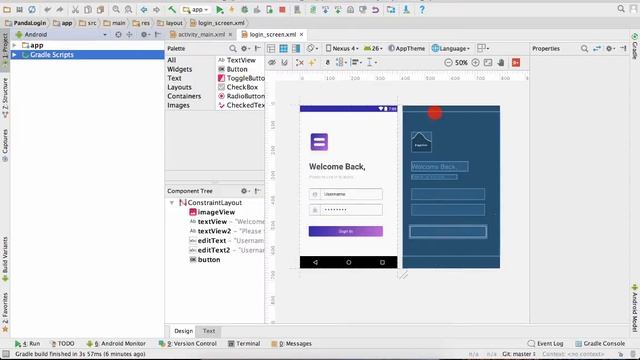The width and height of the screenshot is (640, 360).
Task: Zoom out the design with minus icon
Action: point(448,62)
